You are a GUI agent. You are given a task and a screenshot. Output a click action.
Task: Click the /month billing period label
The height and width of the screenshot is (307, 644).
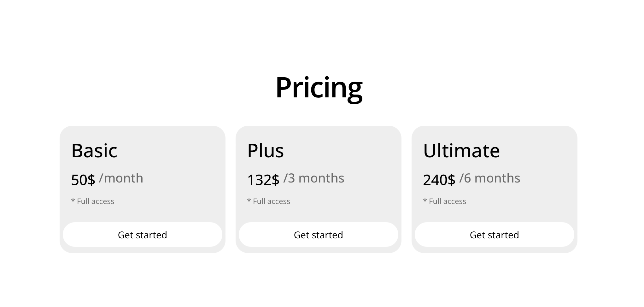pyautogui.click(x=121, y=178)
